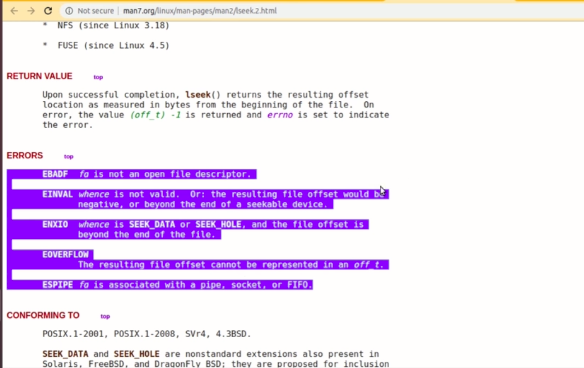Jump to top from ERRORS section
584x368 pixels.
pos(69,156)
